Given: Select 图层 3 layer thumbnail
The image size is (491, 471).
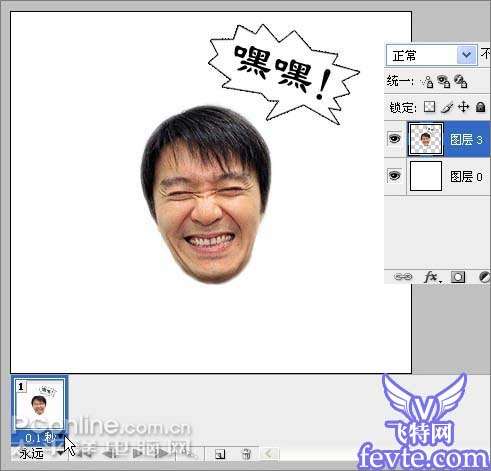Looking at the screenshot, I should tap(426, 139).
